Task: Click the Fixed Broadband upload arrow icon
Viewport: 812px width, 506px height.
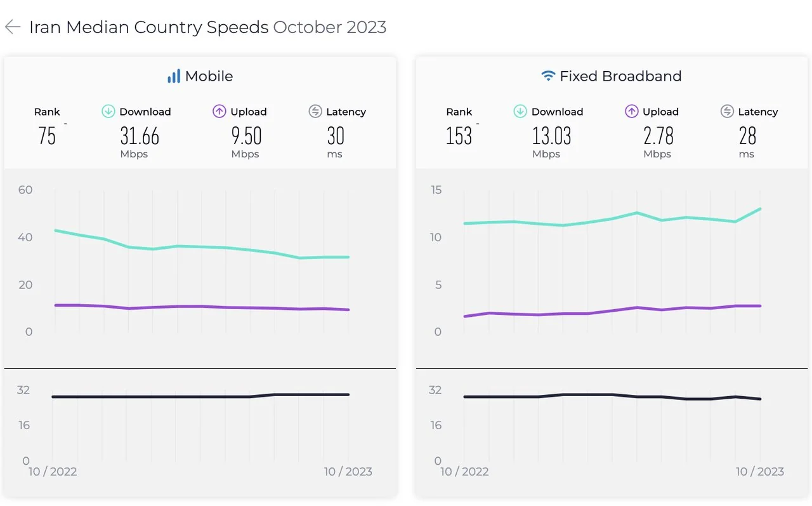Action: click(x=632, y=112)
